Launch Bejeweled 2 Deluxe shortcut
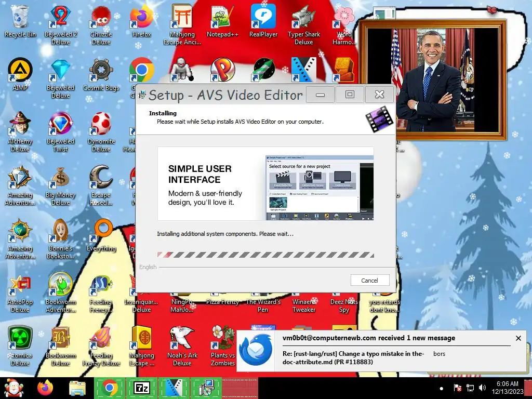Viewport: 532px width, 399px height. (60, 24)
